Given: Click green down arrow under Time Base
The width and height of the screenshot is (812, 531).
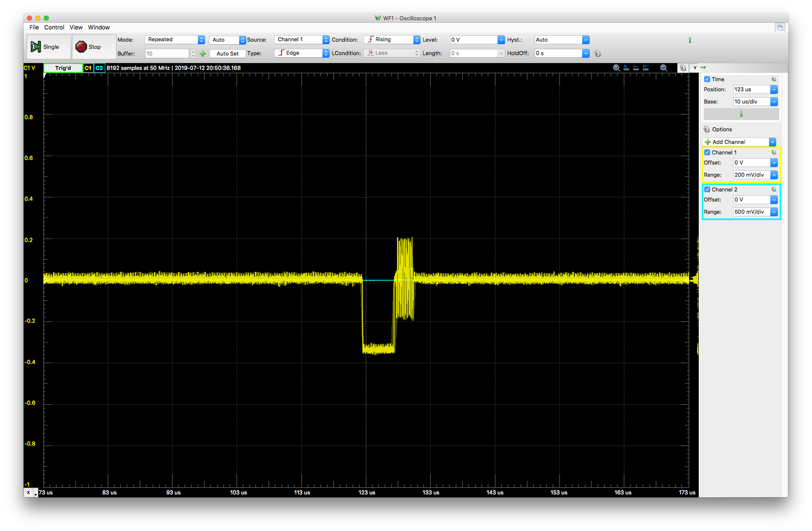Looking at the screenshot, I should click(741, 114).
